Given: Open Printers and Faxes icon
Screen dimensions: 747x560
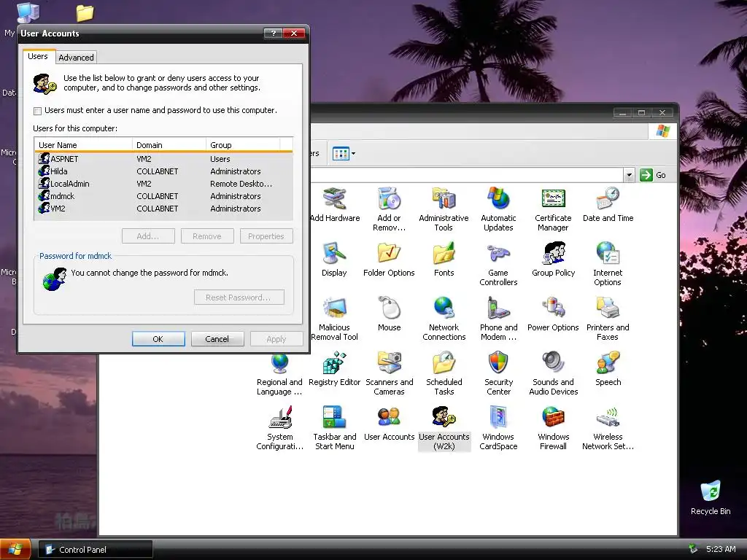Looking at the screenshot, I should pyautogui.click(x=608, y=319).
